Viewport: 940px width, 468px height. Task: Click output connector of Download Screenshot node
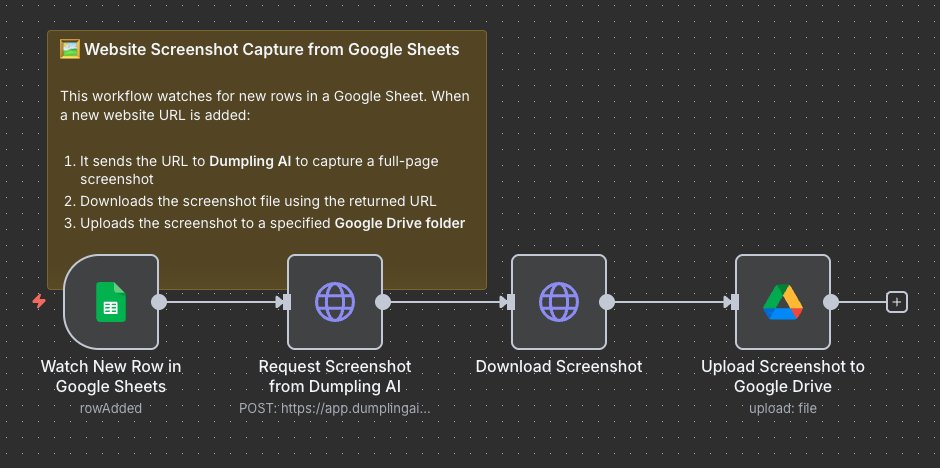point(607,302)
